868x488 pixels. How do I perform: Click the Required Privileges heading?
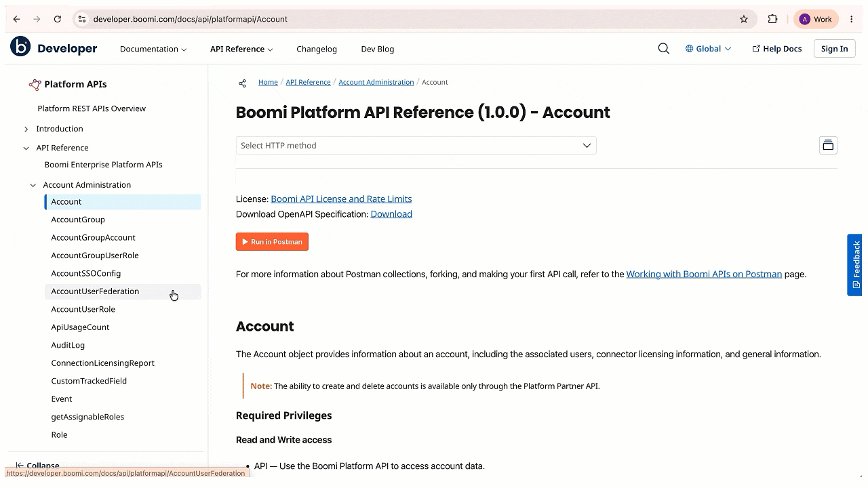click(x=283, y=415)
